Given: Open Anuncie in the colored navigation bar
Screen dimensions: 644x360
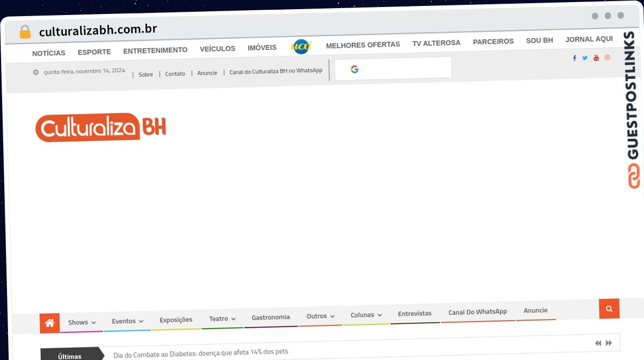Looking at the screenshot, I should click(536, 310).
